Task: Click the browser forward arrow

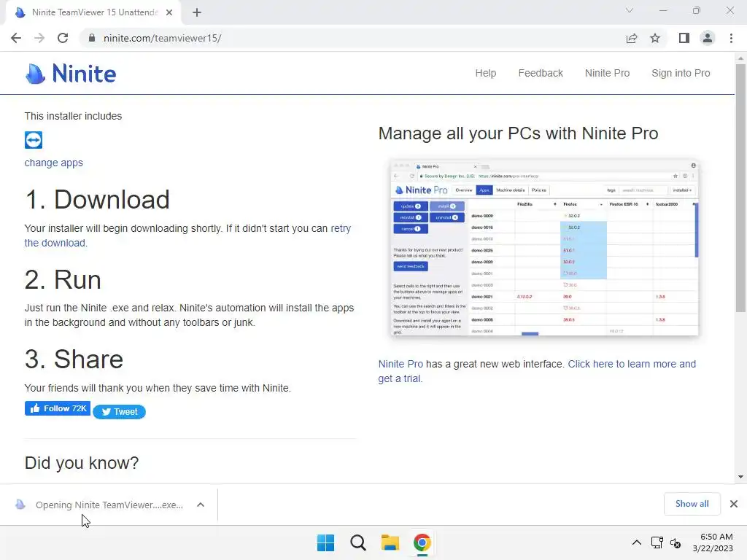Action: (x=39, y=38)
